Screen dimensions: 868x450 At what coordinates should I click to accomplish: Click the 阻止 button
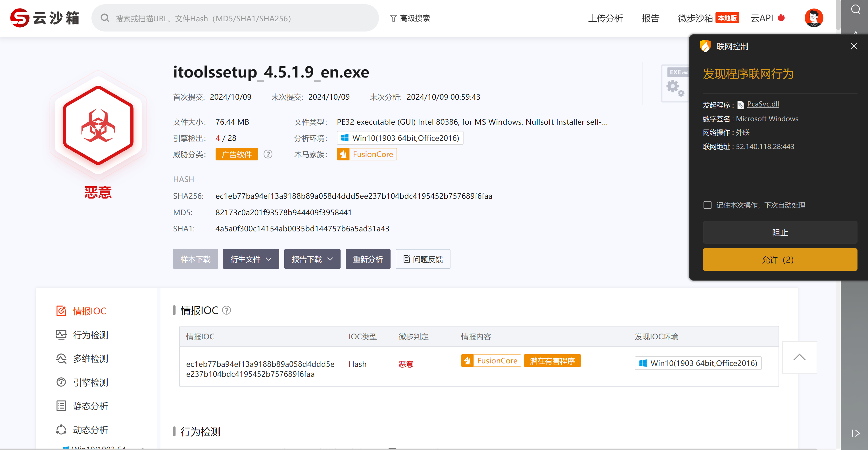pyautogui.click(x=780, y=233)
